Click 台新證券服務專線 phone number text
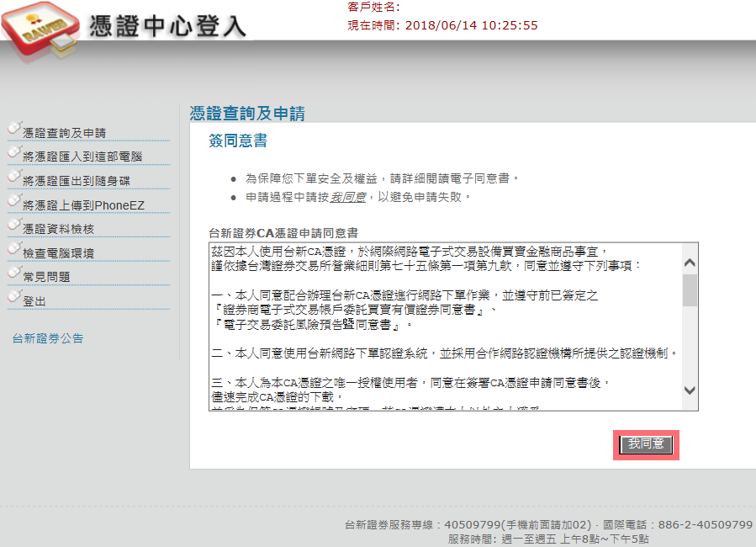 tap(468, 525)
